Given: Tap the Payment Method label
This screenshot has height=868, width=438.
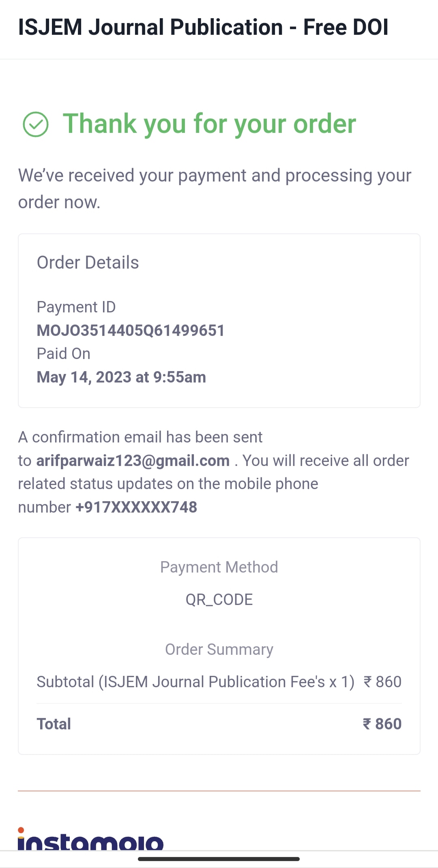Looking at the screenshot, I should click(x=219, y=567).
